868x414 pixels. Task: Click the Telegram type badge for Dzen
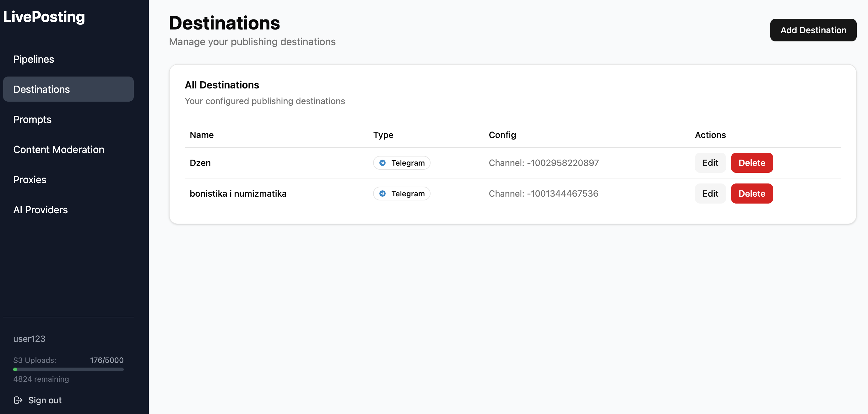pos(402,163)
